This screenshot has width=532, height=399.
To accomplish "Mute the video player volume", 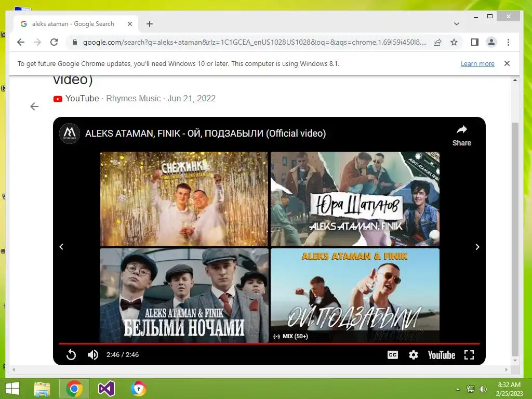I will (92, 354).
